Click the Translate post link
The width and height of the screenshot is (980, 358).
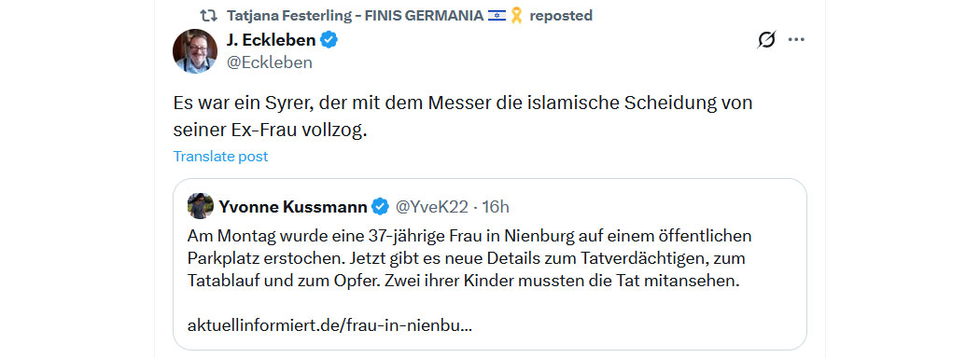[220, 157]
